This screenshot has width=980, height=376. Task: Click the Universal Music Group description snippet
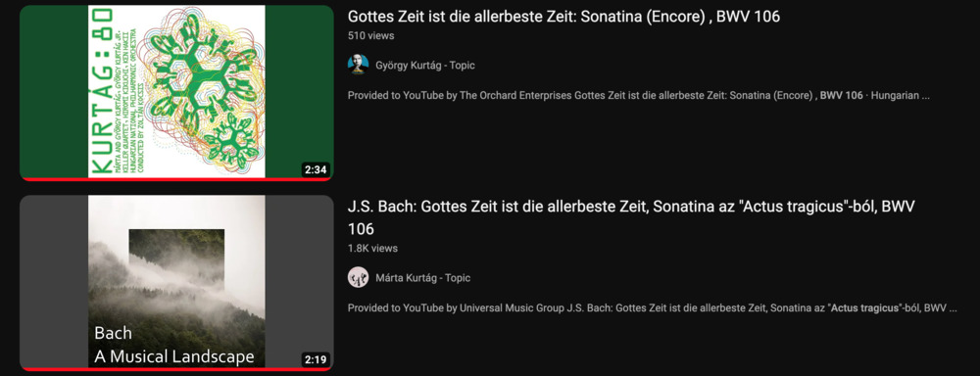[x=652, y=307]
